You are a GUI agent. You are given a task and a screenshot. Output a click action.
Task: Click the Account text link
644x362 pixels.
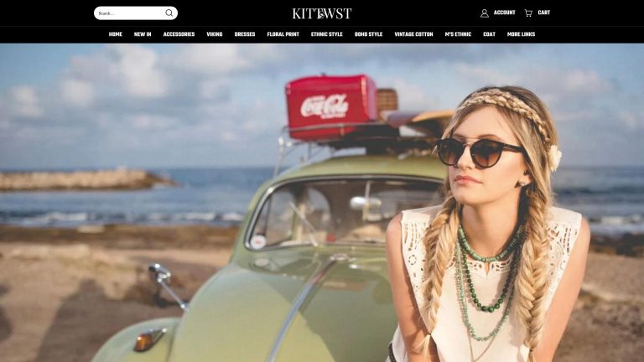(x=504, y=13)
